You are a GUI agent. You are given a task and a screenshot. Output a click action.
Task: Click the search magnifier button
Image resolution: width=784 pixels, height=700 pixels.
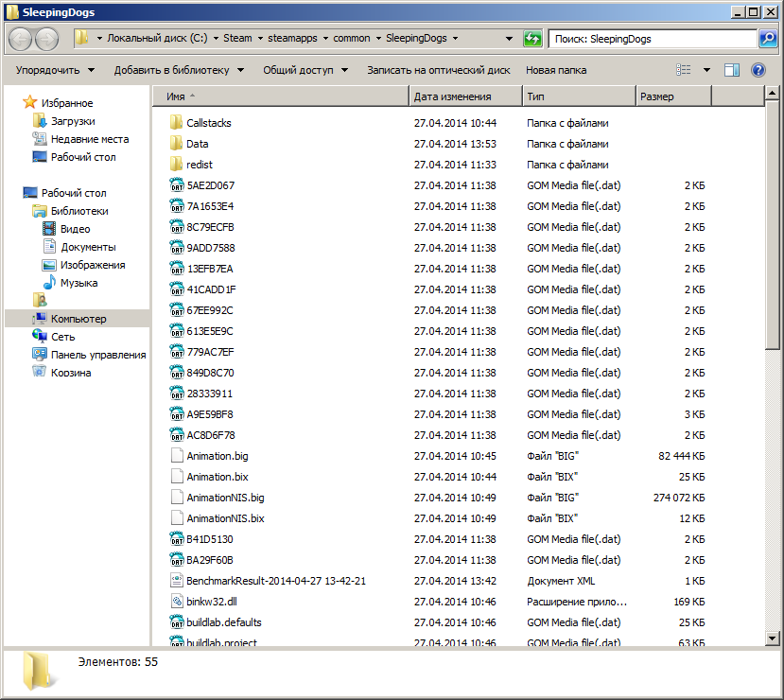pyautogui.click(x=768, y=39)
